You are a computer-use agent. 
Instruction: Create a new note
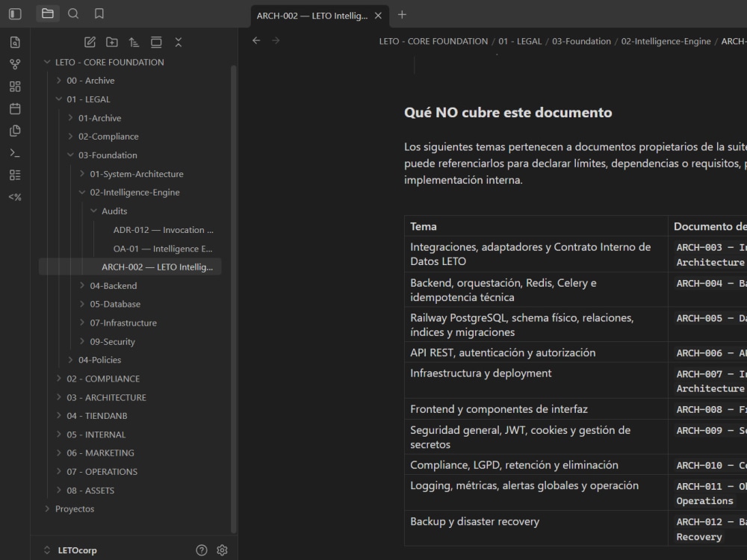coord(90,43)
